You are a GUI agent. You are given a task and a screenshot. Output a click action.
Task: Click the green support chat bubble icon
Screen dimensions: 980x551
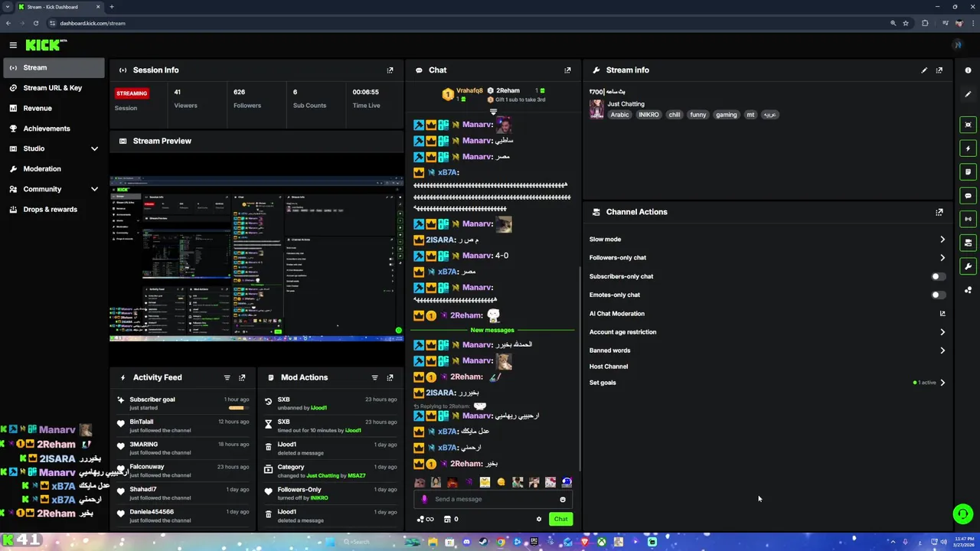pyautogui.click(x=963, y=514)
